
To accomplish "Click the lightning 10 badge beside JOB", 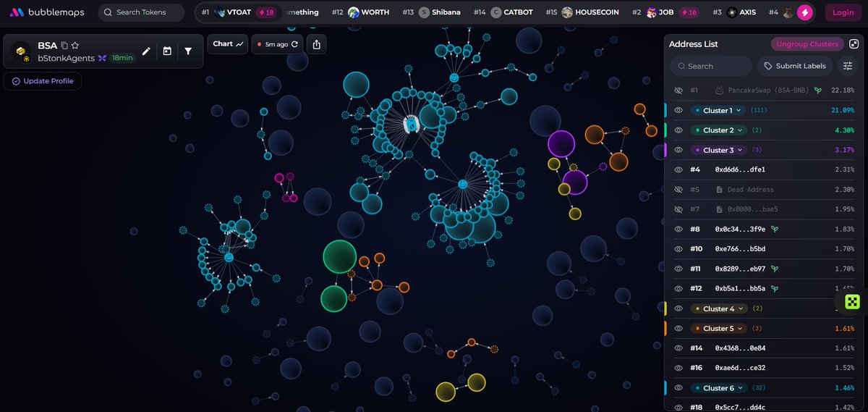I will 688,12.
